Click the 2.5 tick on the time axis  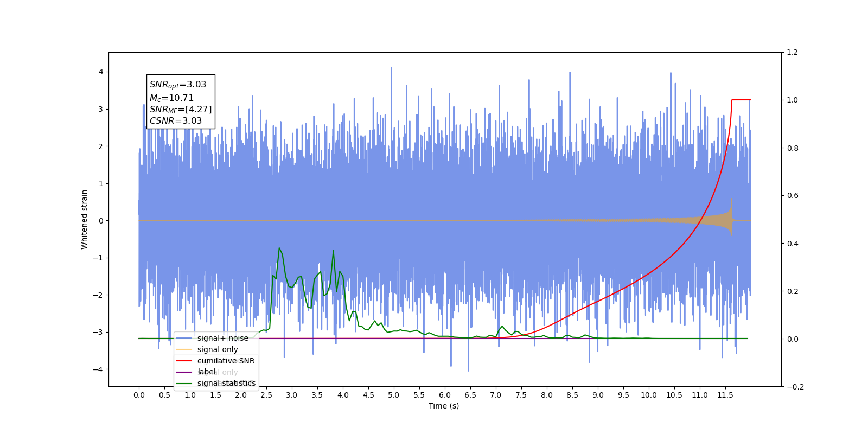coord(266,395)
